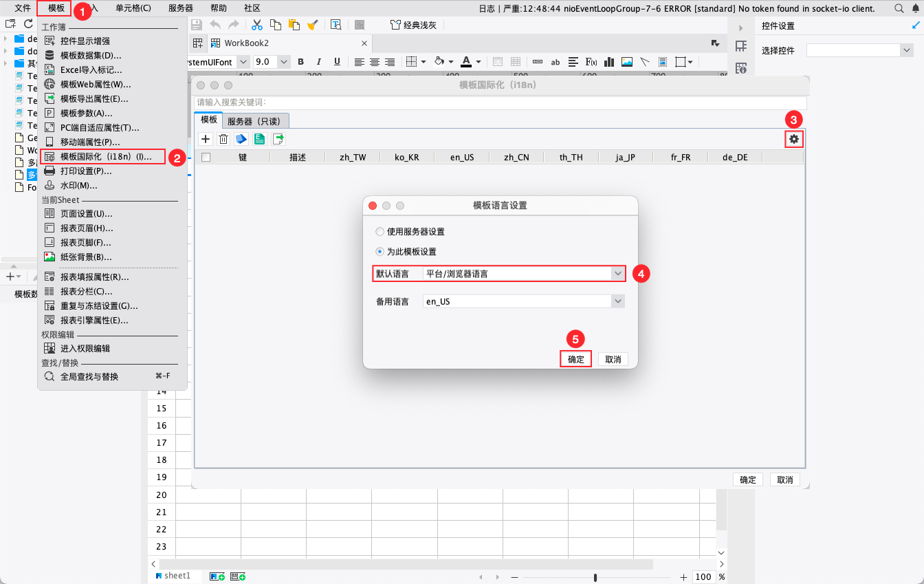924x584 pixels.
Task: Confirm with 确定 in 模板语言设置 dialog
Action: click(576, 360)
